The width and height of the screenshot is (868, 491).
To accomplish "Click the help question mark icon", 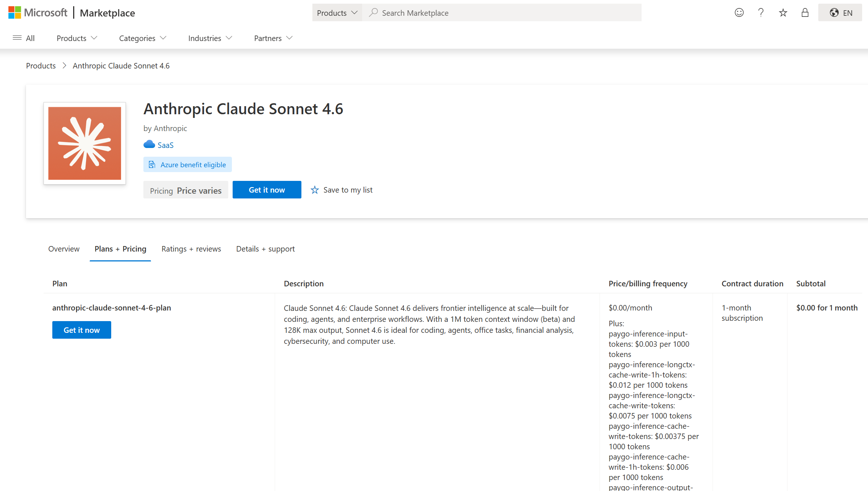I will pos(761,13).
